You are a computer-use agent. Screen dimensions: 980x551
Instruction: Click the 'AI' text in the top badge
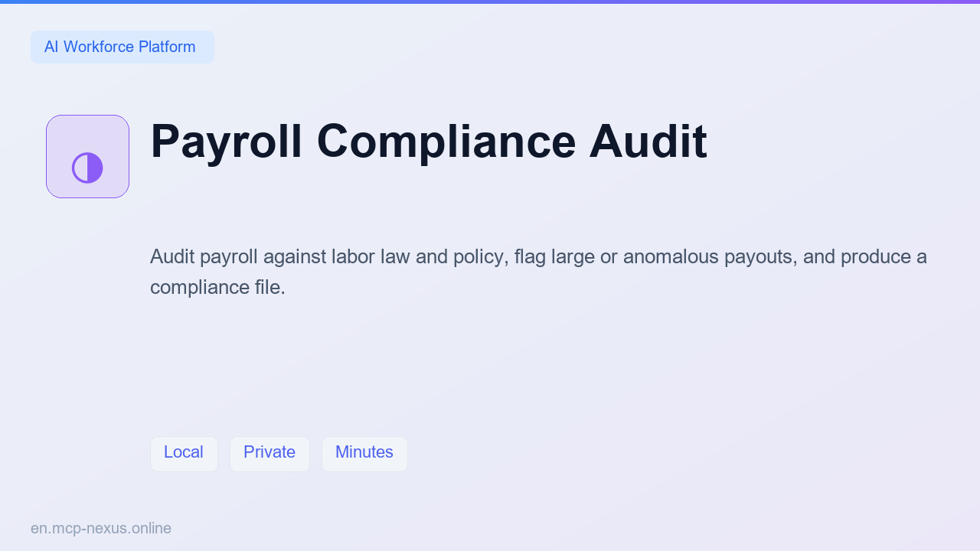click(51, 47)
